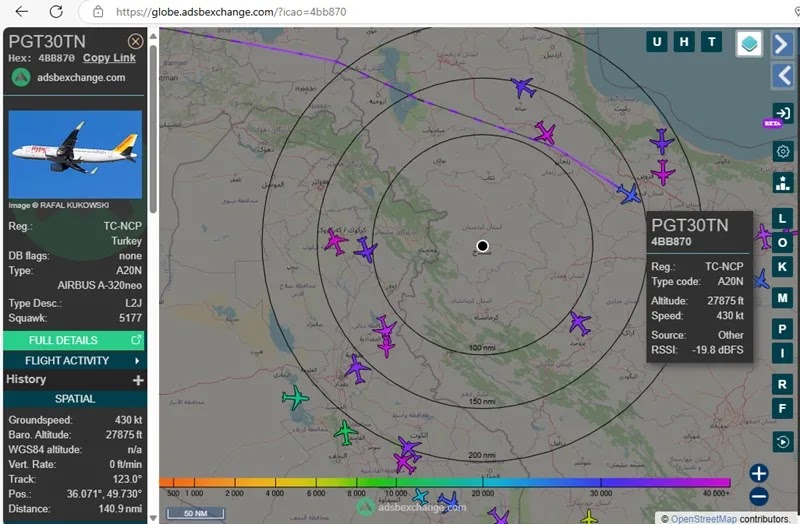800x524 pixels.
Task: Reload the page in browser
Action: coord(56,12)
